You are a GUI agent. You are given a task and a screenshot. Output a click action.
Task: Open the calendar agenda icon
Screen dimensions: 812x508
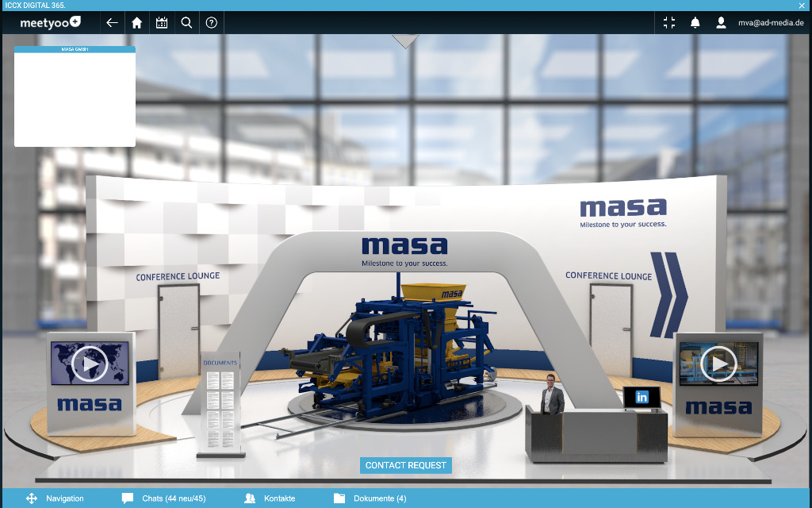162,23
